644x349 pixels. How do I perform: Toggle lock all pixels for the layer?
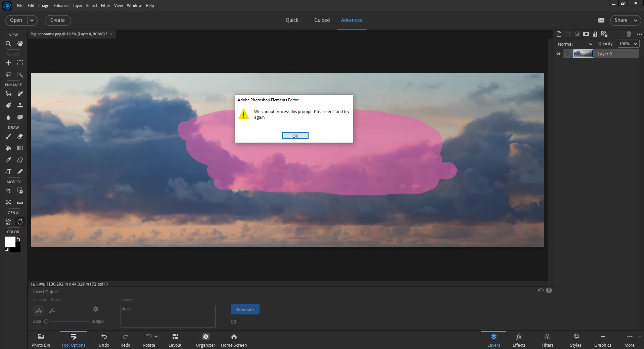[x=595, y=34]
